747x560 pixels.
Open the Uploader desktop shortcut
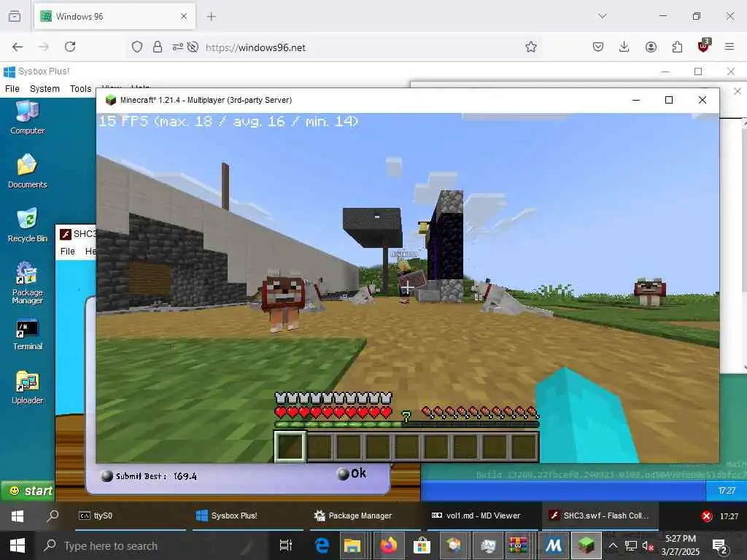click(27, 388)
